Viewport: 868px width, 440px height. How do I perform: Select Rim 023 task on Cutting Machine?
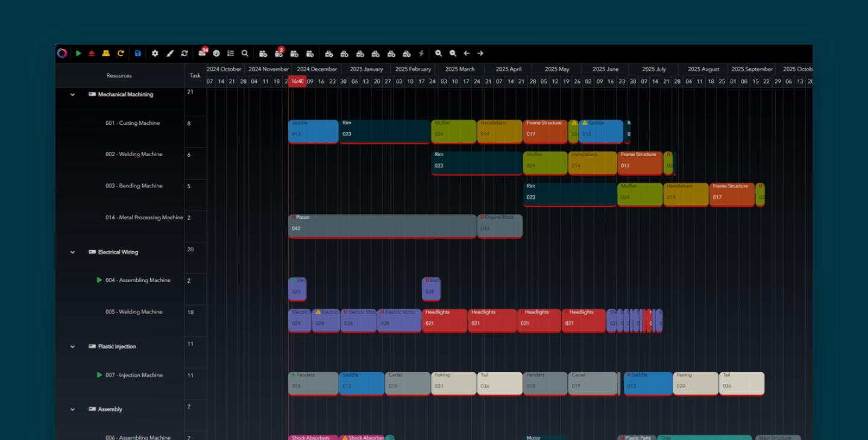coord(385,131)
